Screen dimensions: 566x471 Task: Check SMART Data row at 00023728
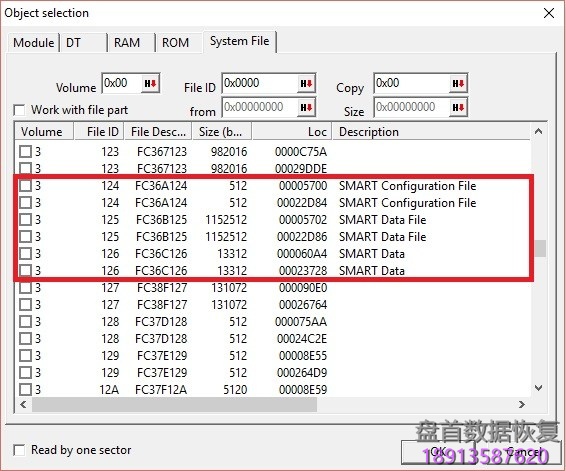[x=25, y=270]
